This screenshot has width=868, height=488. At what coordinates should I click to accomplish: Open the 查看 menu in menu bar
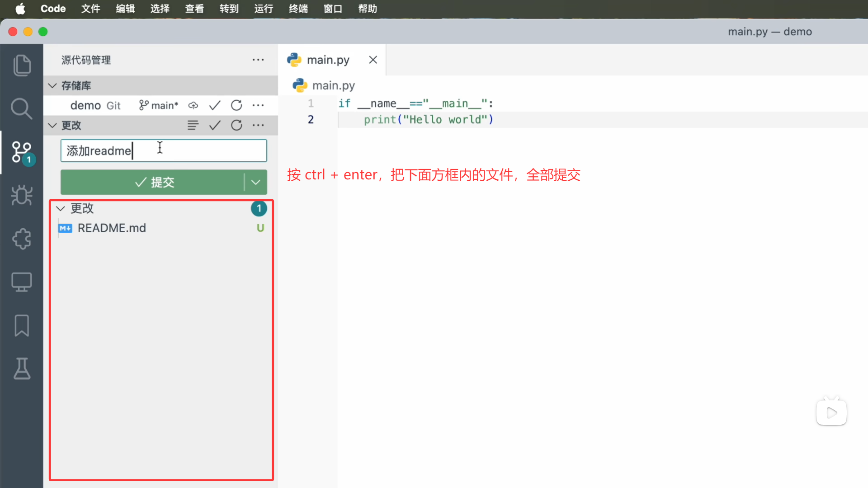click(194, 9)
